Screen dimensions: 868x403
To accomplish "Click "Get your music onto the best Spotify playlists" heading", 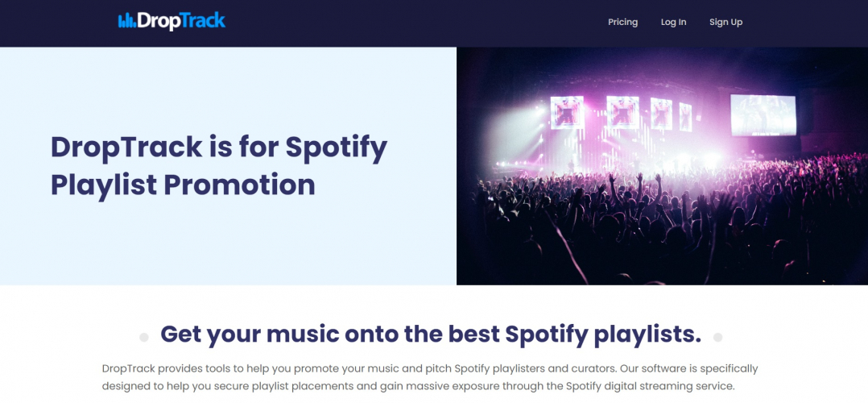I will click(431, 334).
